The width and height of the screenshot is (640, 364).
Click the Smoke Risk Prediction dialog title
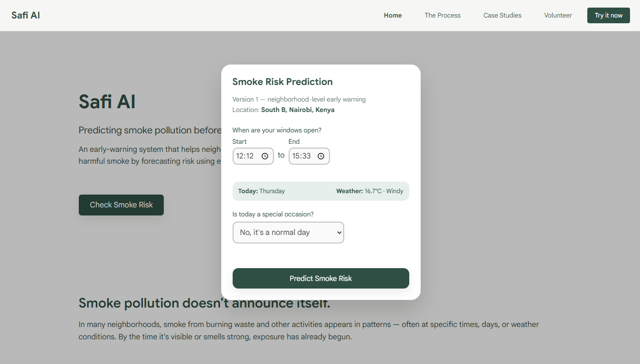(x=282, y=82)
